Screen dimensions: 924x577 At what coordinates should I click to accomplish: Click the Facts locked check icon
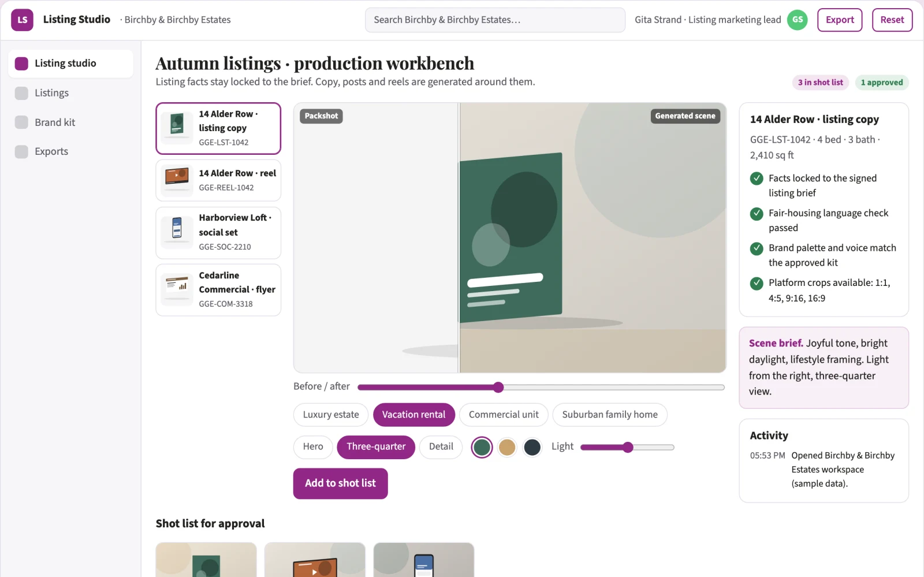[x=757, y=178]
